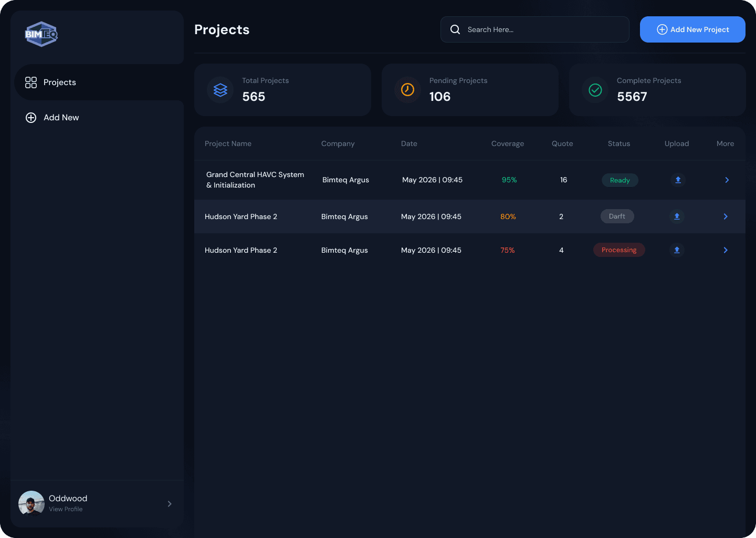Click the Pending Projects clock icon
The image size is (756, 538).
(x=407, y=90)
